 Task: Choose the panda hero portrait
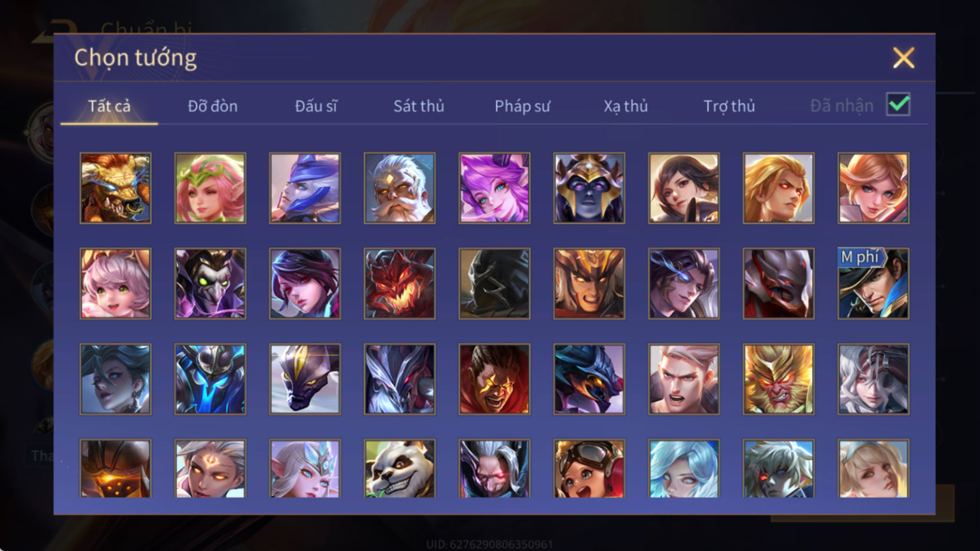click(400, 468)
